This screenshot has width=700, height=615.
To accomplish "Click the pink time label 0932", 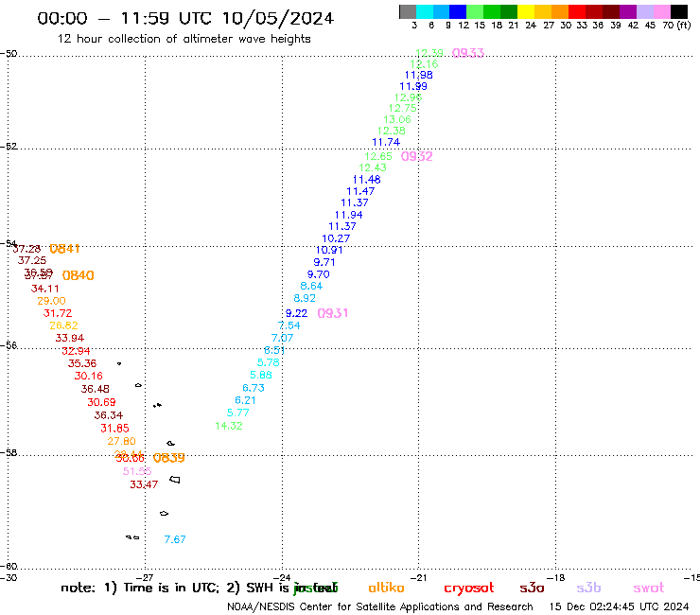I will (416, 156).
